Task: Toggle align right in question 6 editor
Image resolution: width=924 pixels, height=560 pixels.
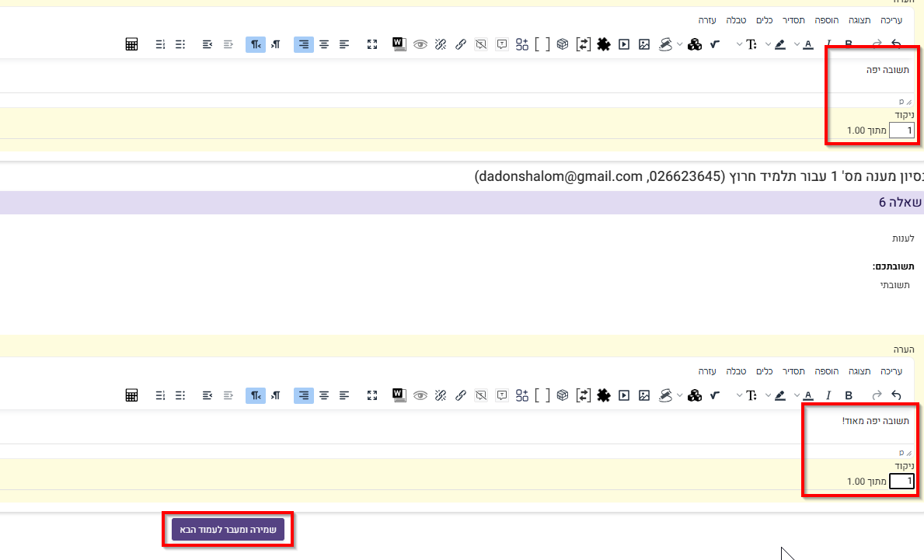Action: click(x=304, y=395)
